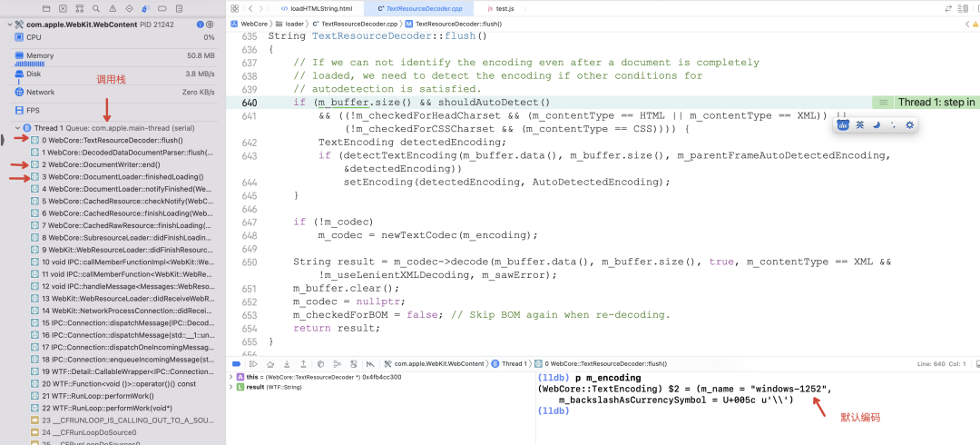Open related items grid menu
980x445 pixels.
[x=234, y=9]
